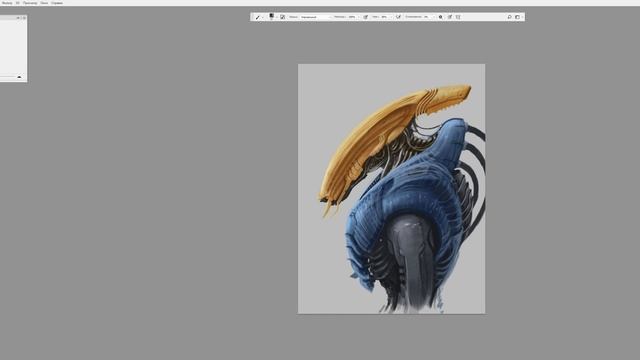This screenshot has width=640, height=360.
Task: Toggle pressure for size button
Action: (x=450, y=17)
